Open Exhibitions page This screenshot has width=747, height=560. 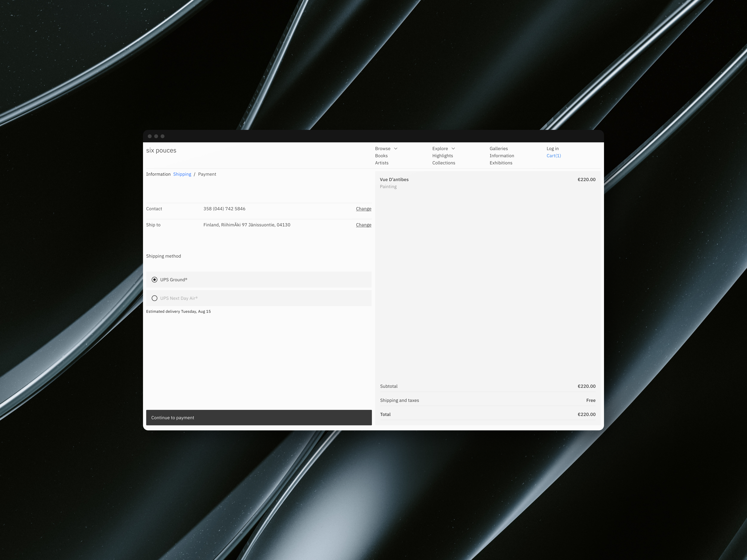pos(501,163)
